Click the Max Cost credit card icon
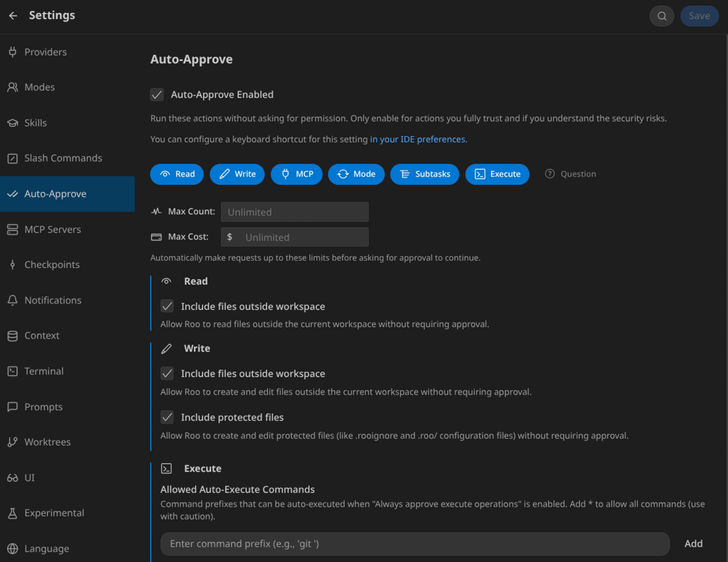728x562 pixels. [x=156, y=237]
